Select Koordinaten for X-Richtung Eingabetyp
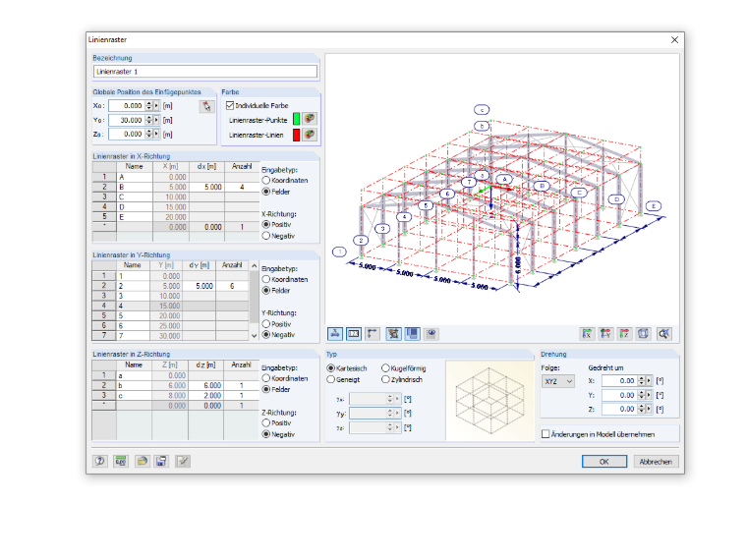Screen dimensions: 747x560 click(266, 181)
